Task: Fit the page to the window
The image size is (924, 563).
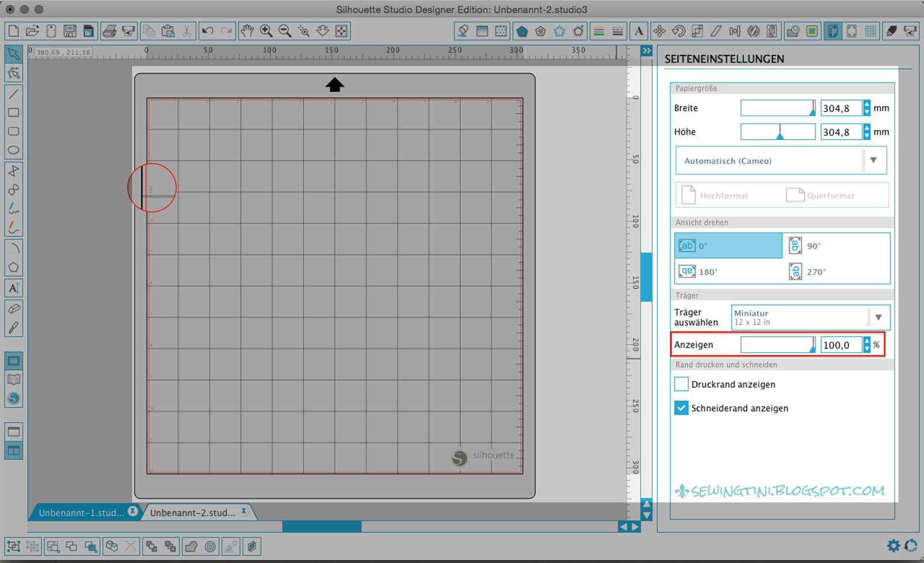Action: pyautogui.click(x=342, y=31)
